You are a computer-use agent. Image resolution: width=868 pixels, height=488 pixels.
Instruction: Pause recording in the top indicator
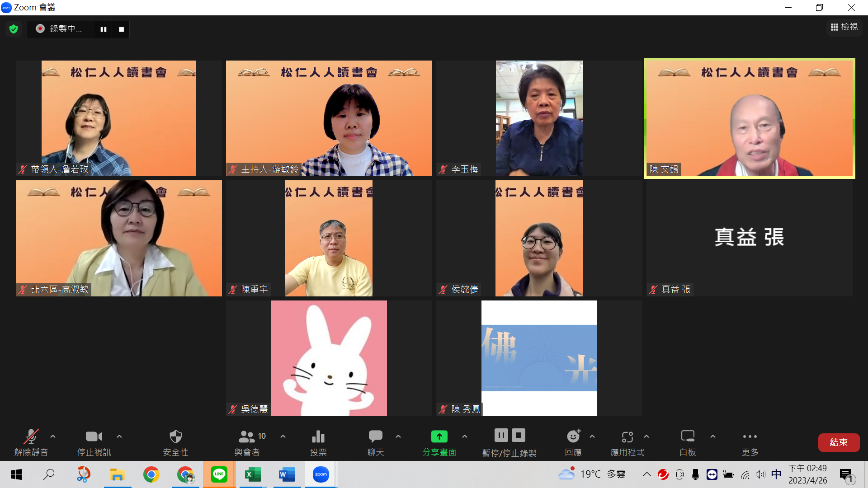click(103, 29)
